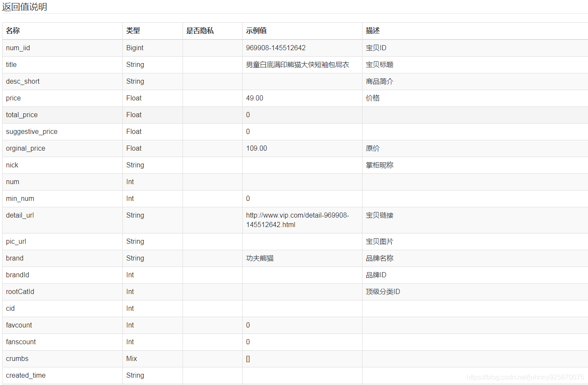Select the 'pic_url' field name
This screenshot has width=588, height=385.
(16, 241)
